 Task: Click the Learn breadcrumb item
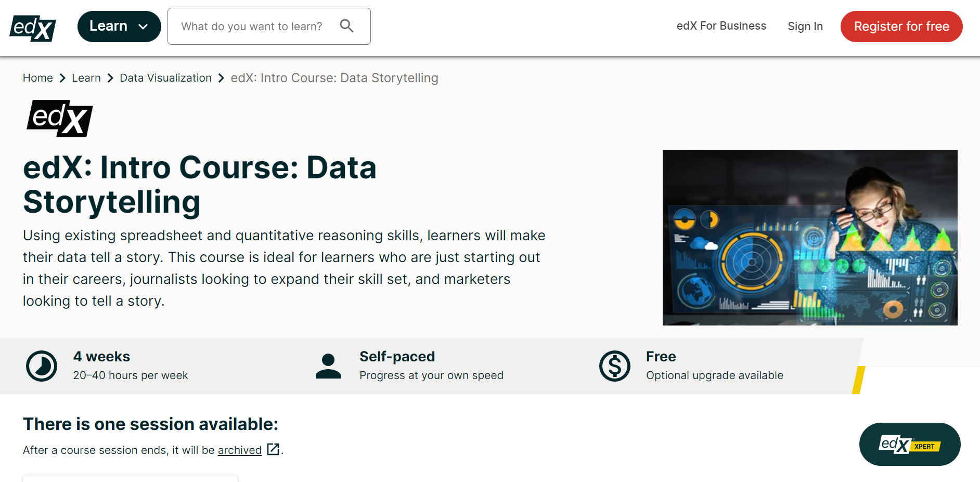pos(86,78)
